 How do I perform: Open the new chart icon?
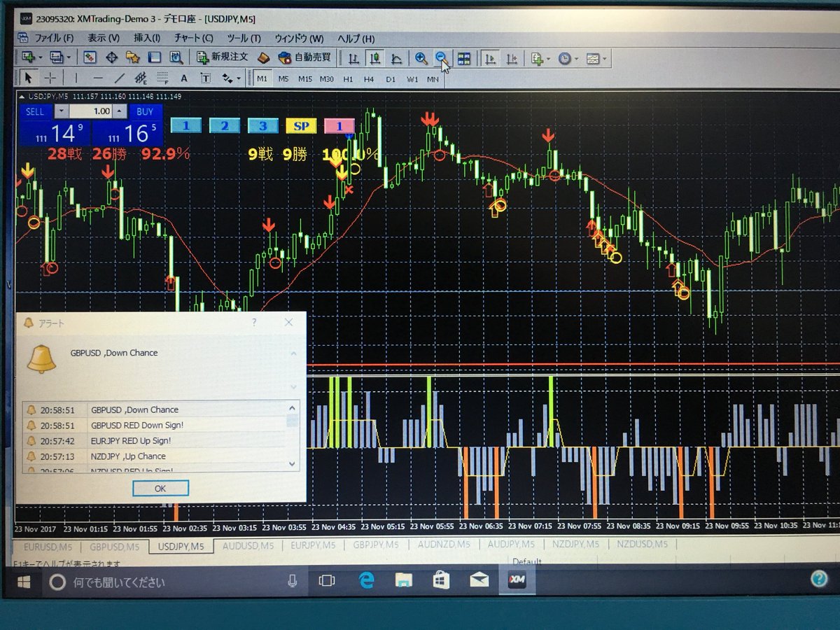[x=28, y=57]
